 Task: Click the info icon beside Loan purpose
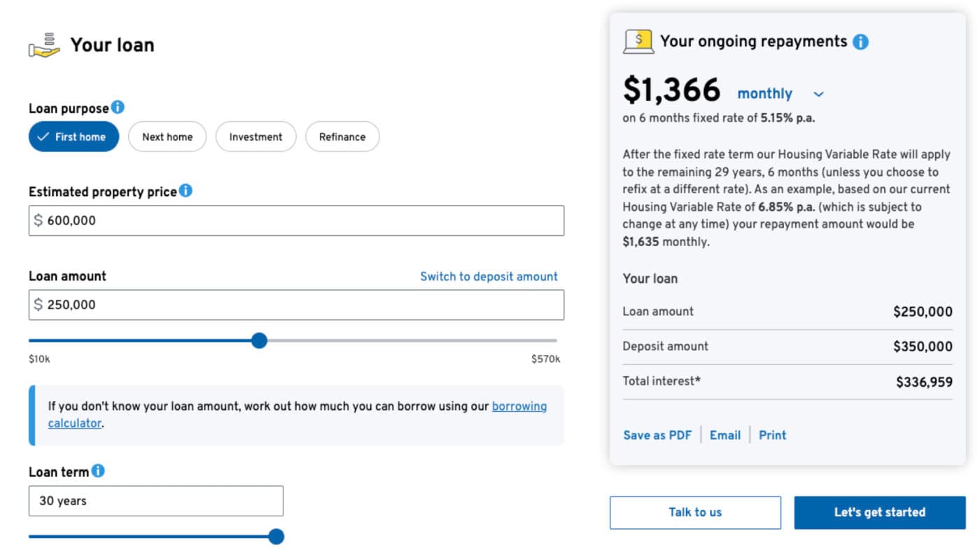pos(118,107)
